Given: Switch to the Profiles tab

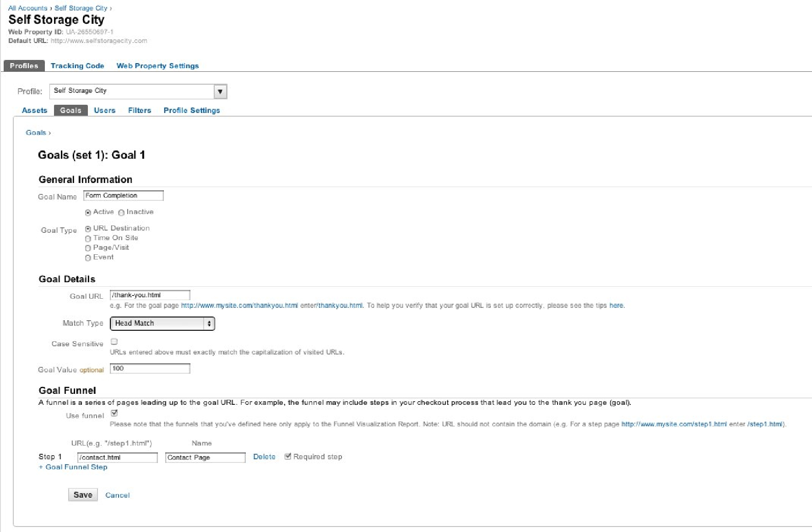Looking at the screenshot, I should (24, 66).
